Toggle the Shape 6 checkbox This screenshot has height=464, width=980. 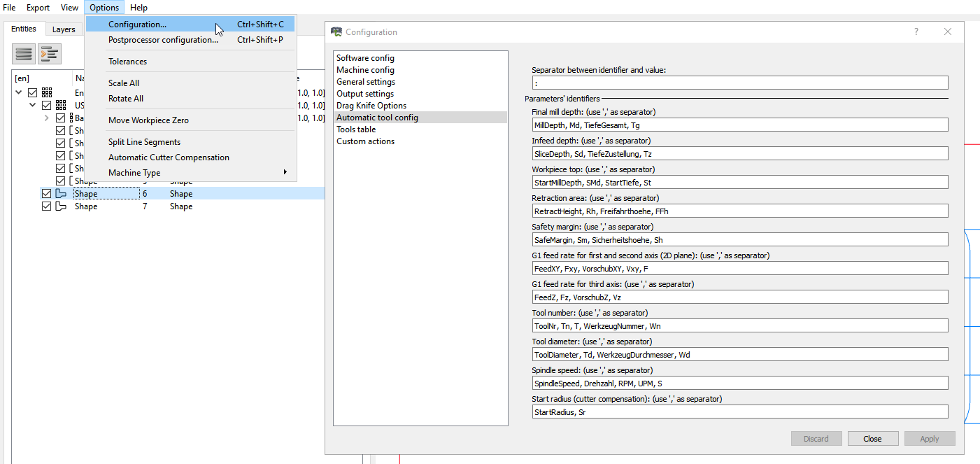[x=47, y=194]
